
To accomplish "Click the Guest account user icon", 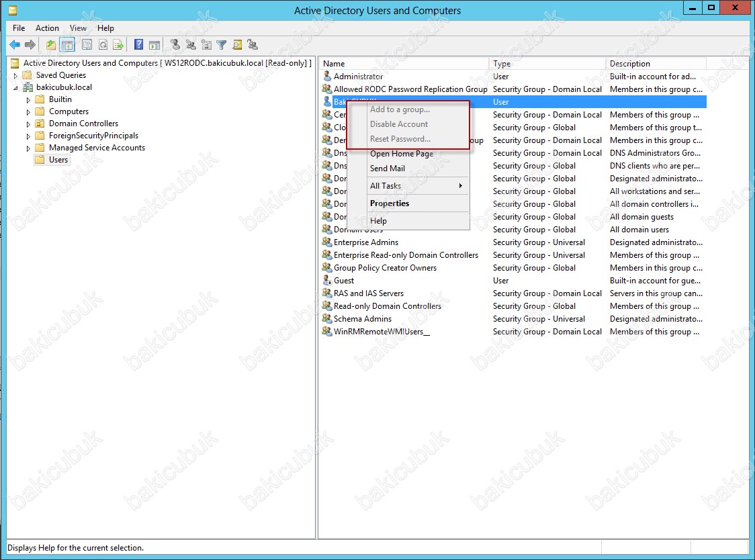I will point(327,280).
